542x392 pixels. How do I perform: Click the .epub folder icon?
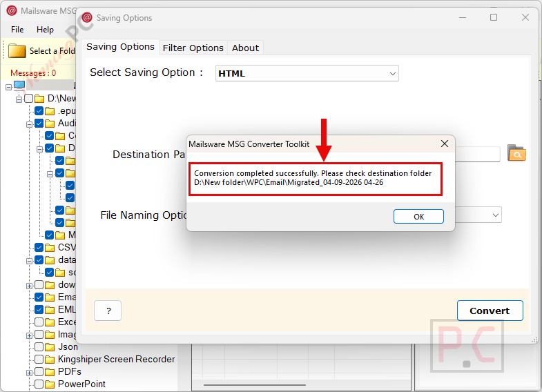(50, 111)
